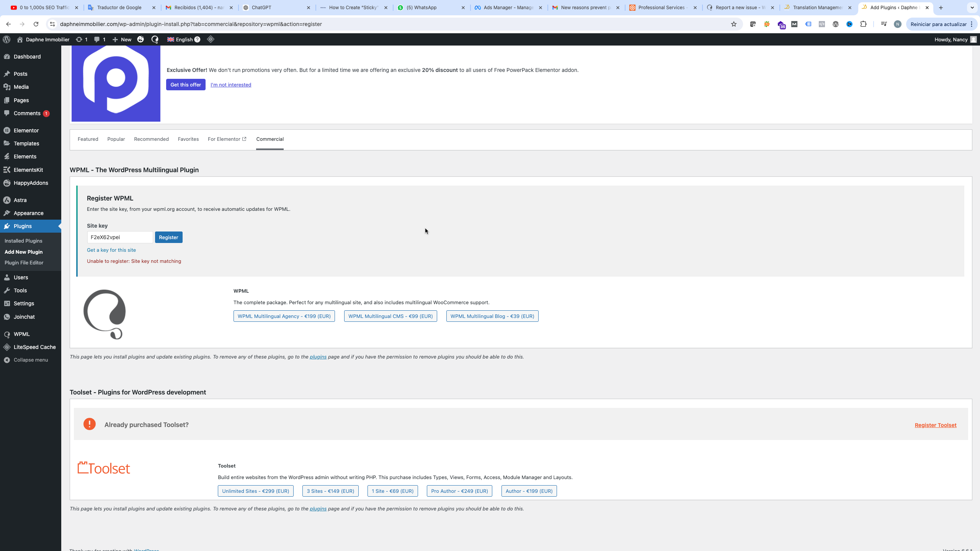
Task: Select WPML Multilingual Blog €39 option
Action: coord(492,316)
